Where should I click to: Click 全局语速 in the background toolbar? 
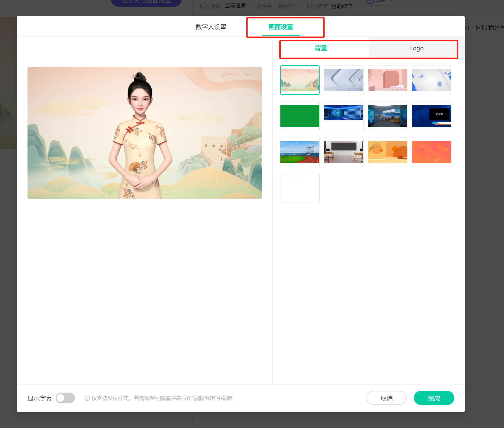tap(235, 6)
